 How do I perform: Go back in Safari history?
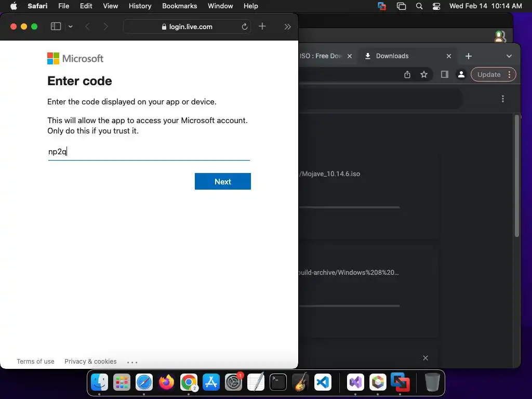tap(87, 26)
